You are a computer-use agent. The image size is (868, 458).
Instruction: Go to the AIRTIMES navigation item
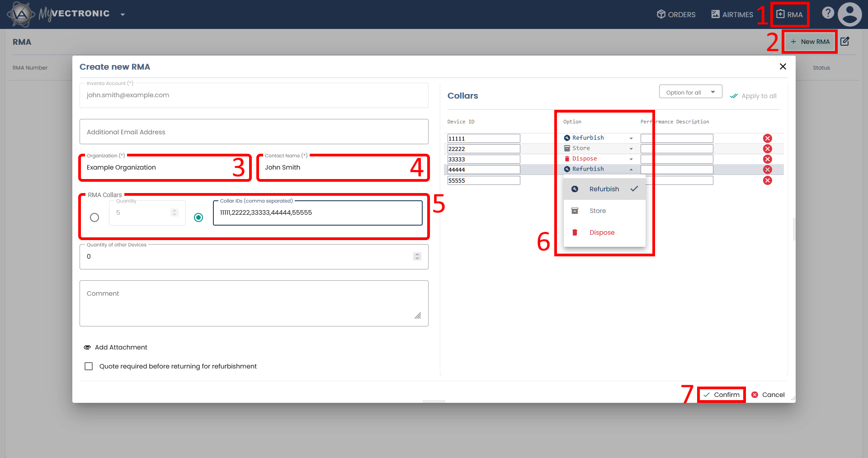(x=732, y=14)
